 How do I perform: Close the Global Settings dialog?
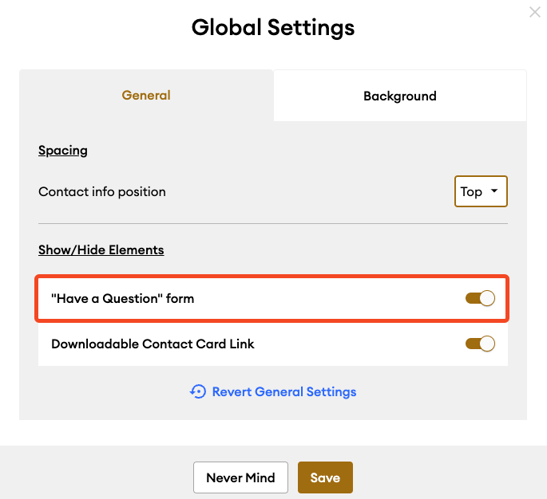click(534, 12)
